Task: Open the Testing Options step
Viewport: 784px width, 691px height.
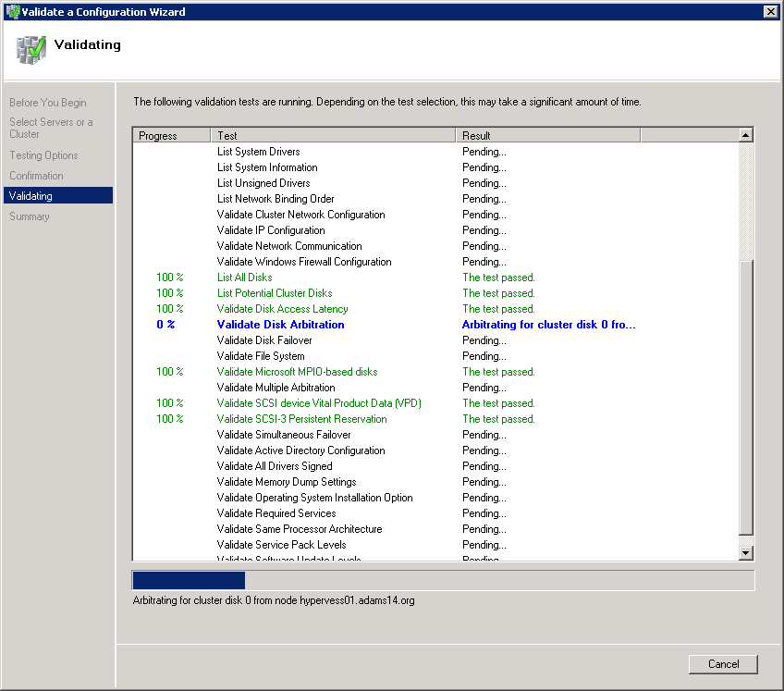Action: 44,155
